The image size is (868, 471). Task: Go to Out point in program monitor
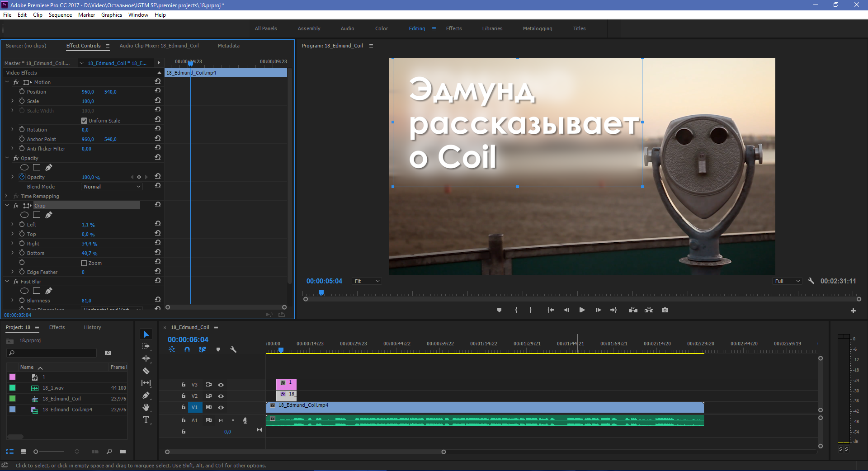click(x=613, y=310)
